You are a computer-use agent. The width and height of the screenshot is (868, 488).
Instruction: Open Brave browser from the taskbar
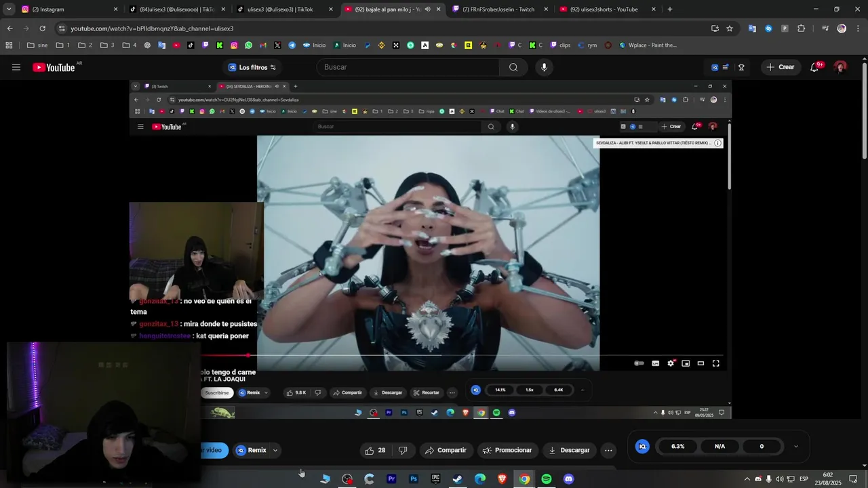pyautogui.click(x=502, y=479)
